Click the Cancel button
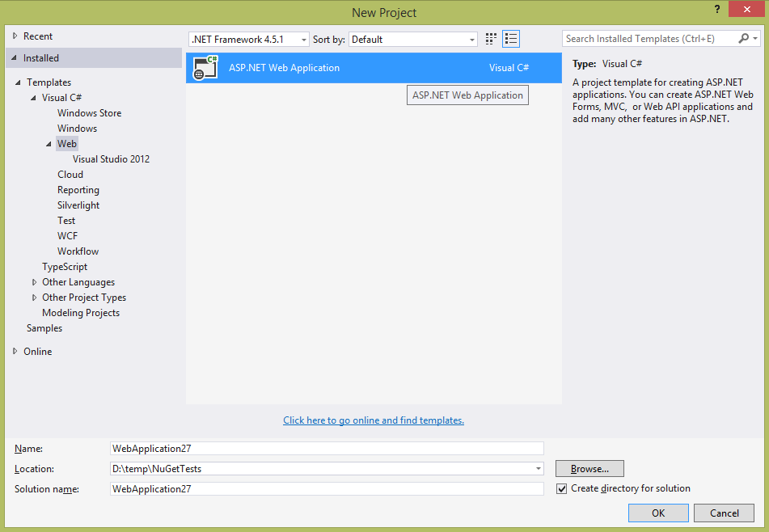Viewport: 769px width, 532px height. point(724,513)
